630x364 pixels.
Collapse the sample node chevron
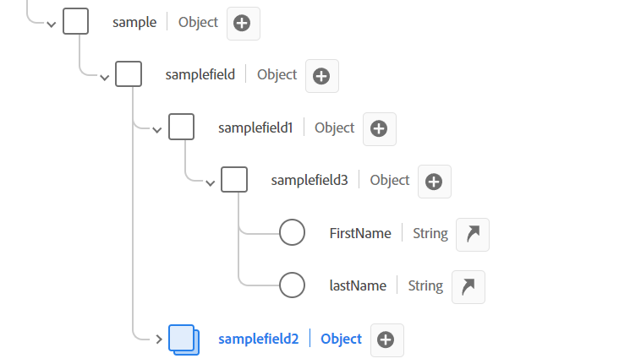pos(51,24)
